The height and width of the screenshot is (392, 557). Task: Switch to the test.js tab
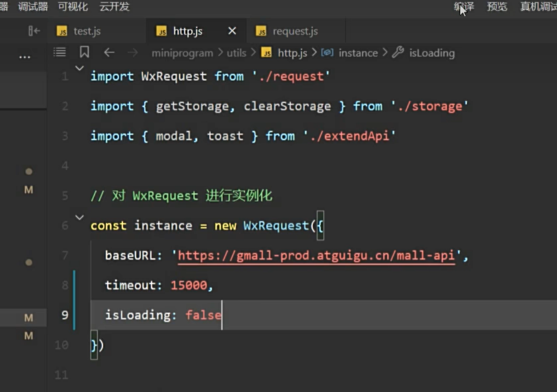87,31
